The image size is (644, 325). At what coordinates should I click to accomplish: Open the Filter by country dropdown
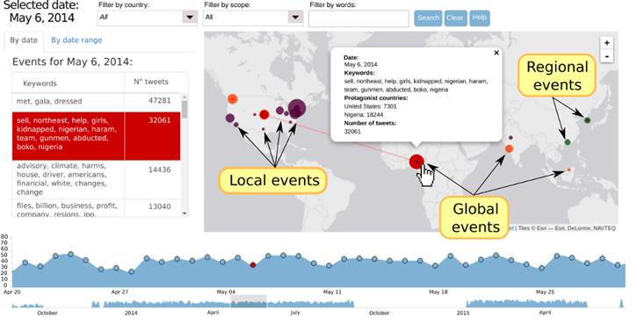point(148,18)
